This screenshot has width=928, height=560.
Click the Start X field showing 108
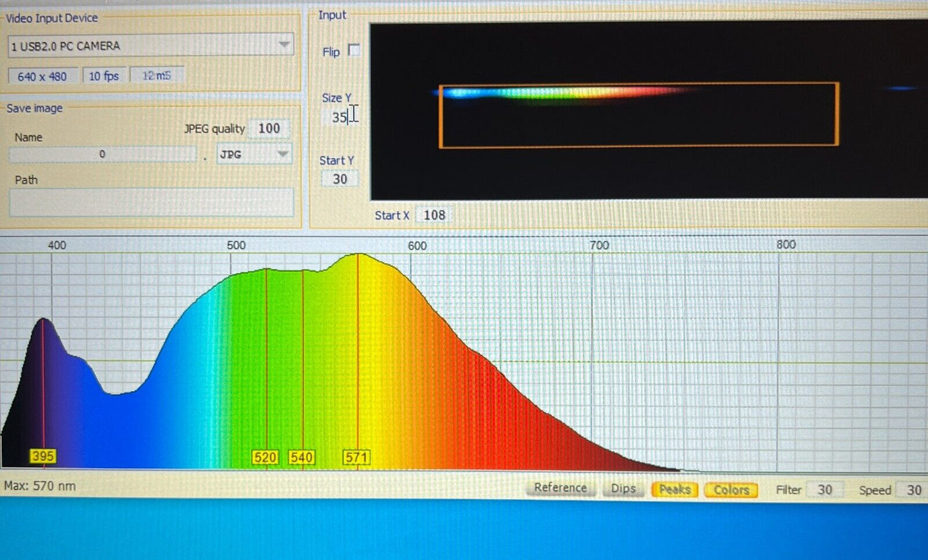pos(434,215)
